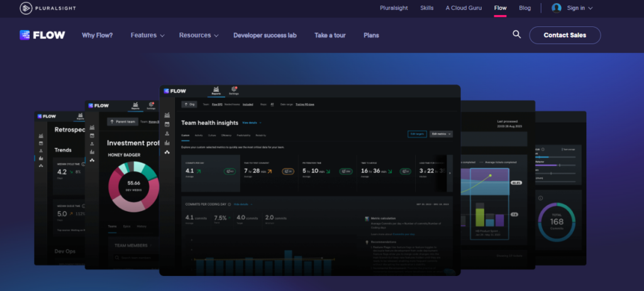The image size is (644, 291).
Task: Click the Search team members field
Action: pos(136,258)
